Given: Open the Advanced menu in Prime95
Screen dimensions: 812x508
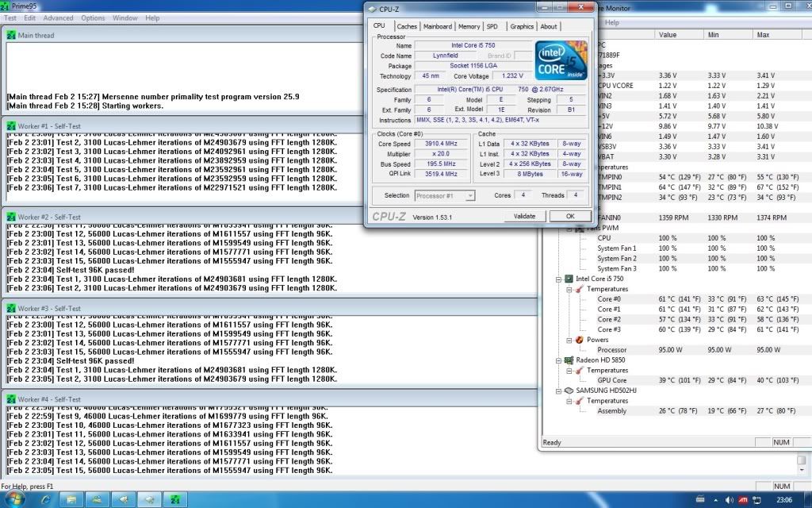Looking at the screenshot, I should [58, 17].
